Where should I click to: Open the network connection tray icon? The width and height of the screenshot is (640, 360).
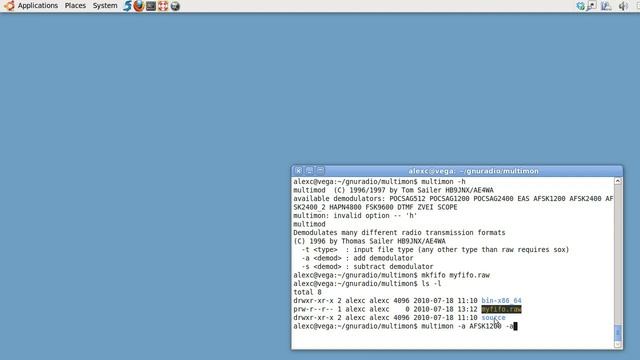[592, 6]
